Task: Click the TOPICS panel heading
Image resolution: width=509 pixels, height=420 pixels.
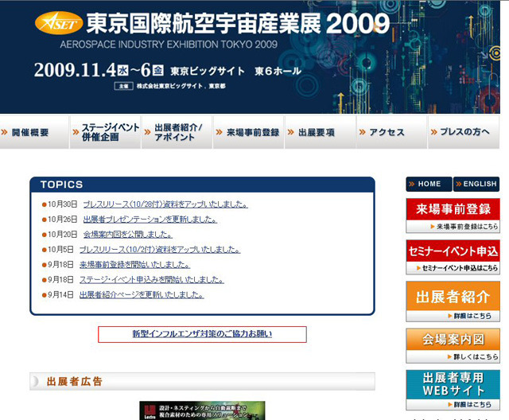Action: tap(62, 185)
